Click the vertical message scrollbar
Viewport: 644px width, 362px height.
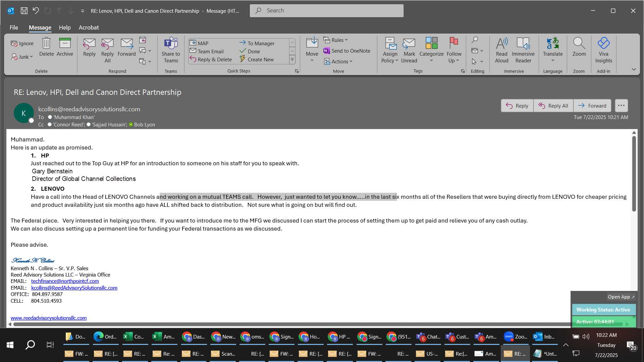[634, 174]
